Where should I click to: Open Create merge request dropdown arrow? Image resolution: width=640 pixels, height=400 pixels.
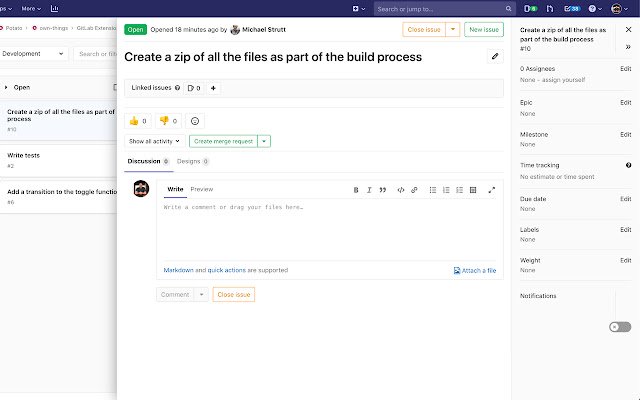264,141
